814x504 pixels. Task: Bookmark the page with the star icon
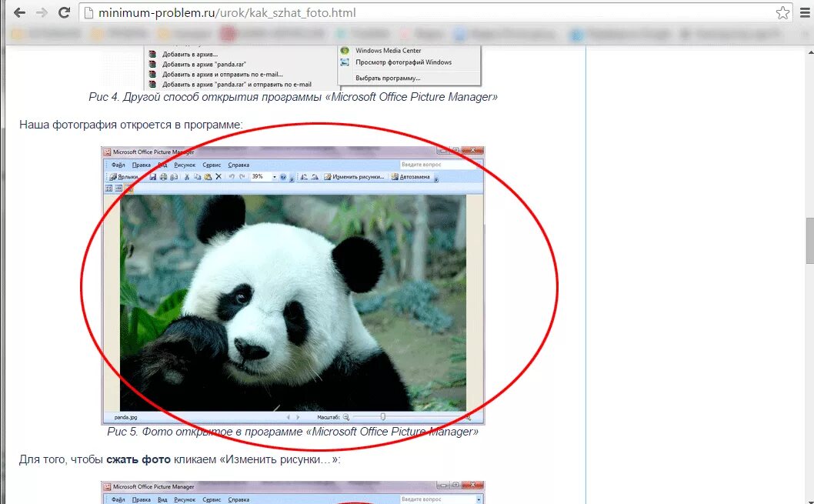point(782,13)
